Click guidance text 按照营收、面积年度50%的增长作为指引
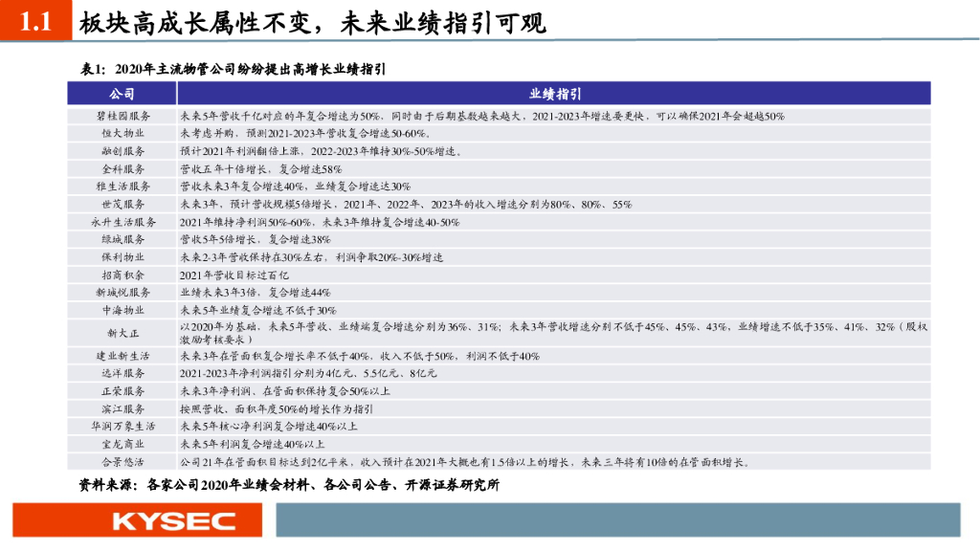980x551 pixels. point(277,409)
